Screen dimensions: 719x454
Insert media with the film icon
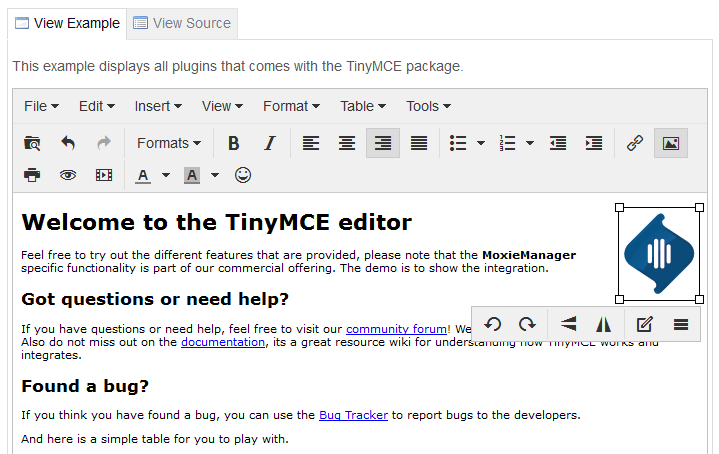pos(104,175)
